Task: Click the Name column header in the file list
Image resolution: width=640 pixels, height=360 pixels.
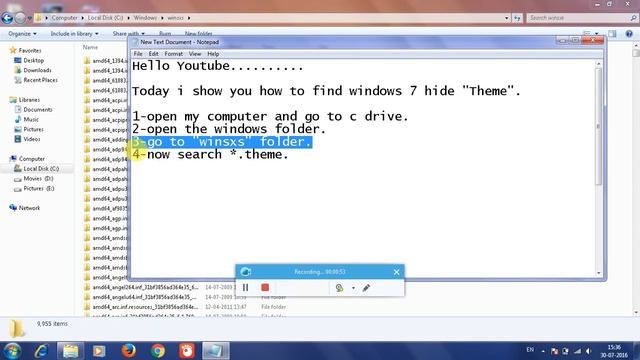Action: 90,47
